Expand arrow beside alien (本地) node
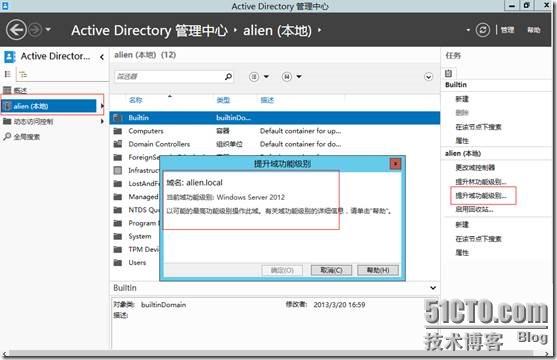Image resolution: width=557 pixels, height=360 pixels. (x=102, y=106)
